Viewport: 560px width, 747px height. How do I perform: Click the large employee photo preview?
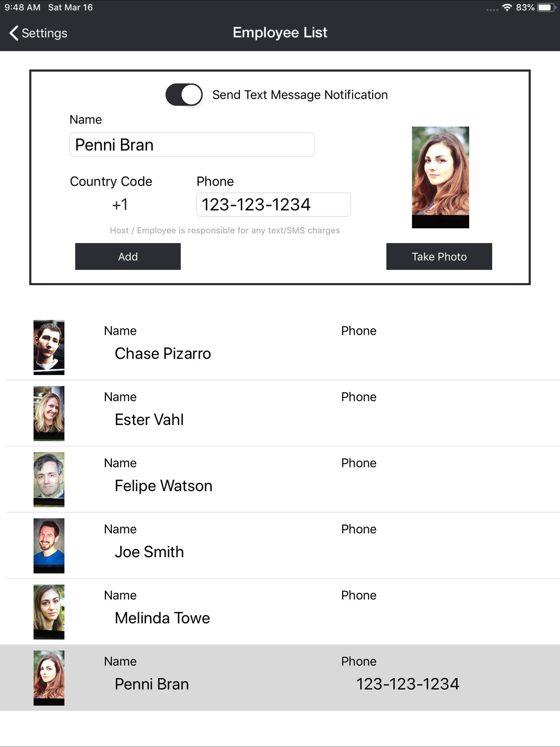[441, 177]
